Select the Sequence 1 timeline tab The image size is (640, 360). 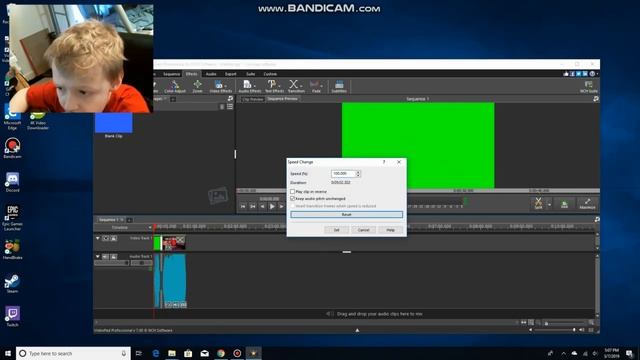[x=108, y=220]
